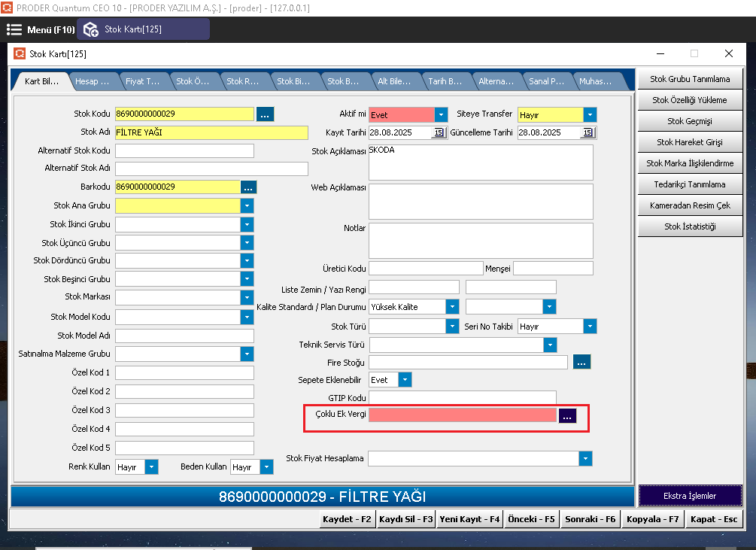Expand Stok İkinci Grubu dropdown
The image size is (756, 550).
[x=247, y=225]
